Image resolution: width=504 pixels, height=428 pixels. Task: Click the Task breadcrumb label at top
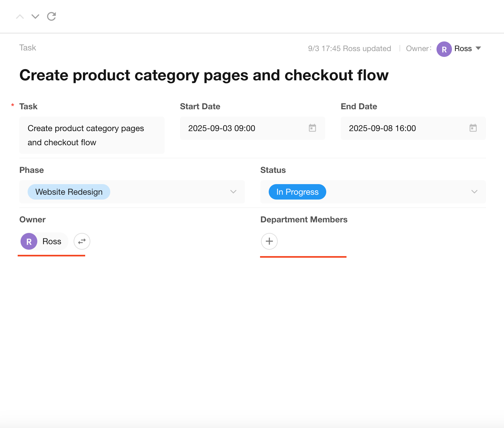pyautogui.click(x=28, y=48)
